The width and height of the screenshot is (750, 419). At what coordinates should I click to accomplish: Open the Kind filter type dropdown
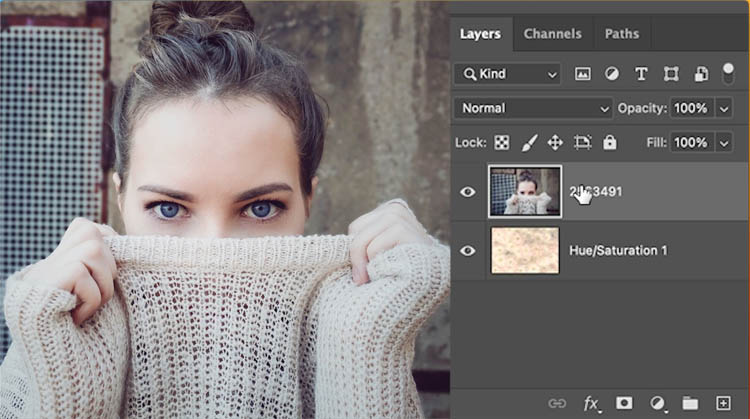point(507,74)
